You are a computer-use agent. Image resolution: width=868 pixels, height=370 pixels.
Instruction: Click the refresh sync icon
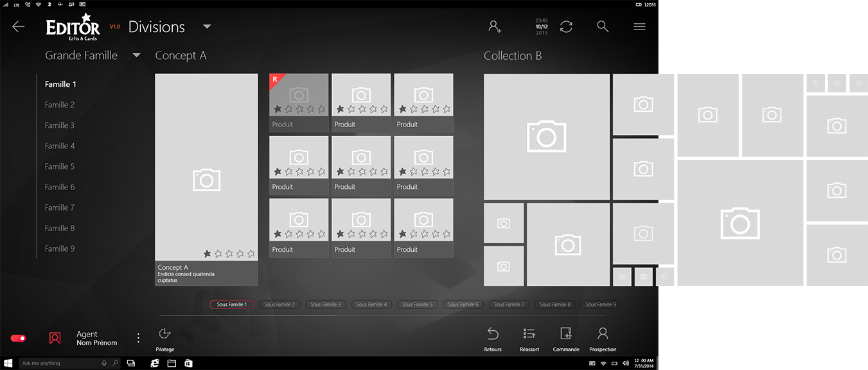tap(566, 26)
